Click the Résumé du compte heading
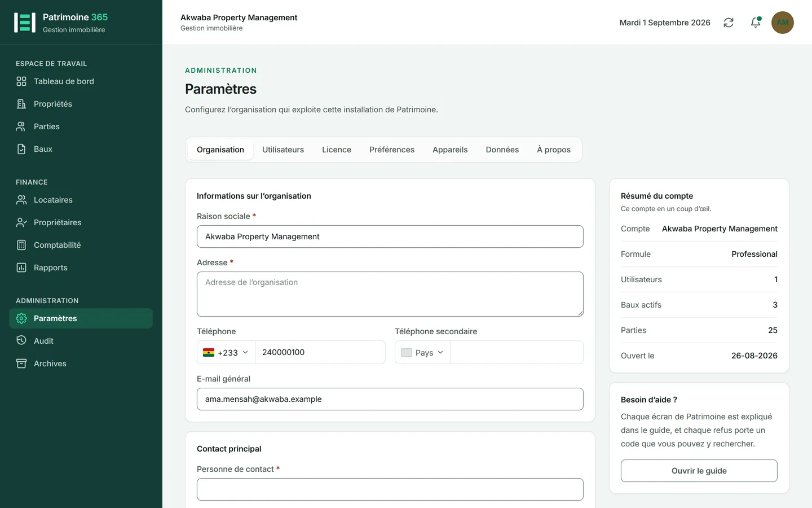The height and width of the screenshot is (508, 812). 657,196
